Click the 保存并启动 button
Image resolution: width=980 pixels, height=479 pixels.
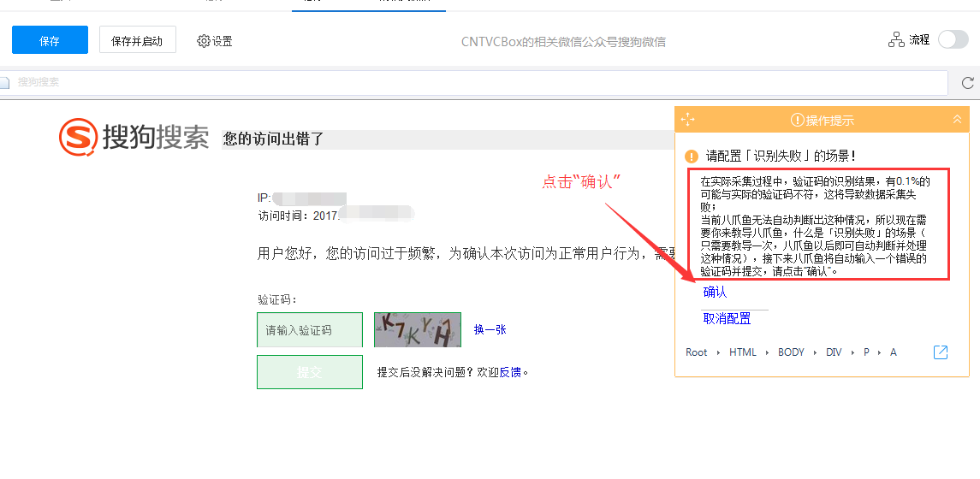click(138, 40)
